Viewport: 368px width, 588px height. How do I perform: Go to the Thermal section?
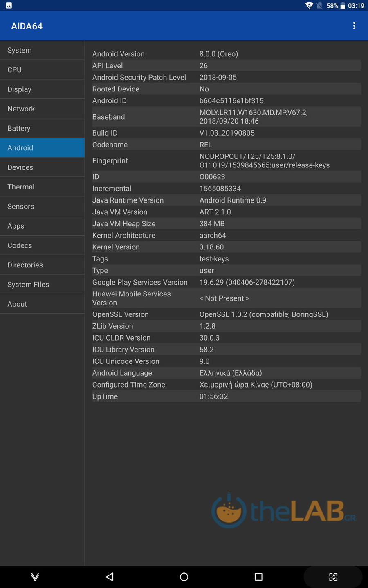pos(42,187)
